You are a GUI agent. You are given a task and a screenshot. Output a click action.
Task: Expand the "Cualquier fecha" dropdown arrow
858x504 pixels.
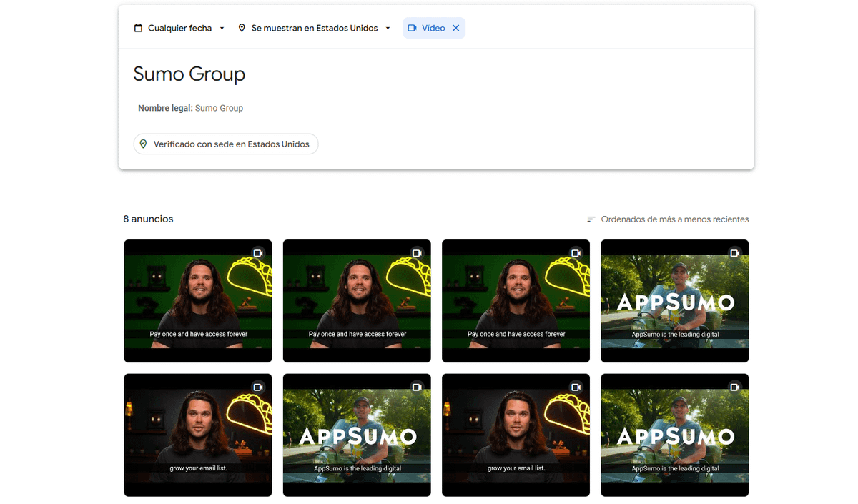pos(222,28)
